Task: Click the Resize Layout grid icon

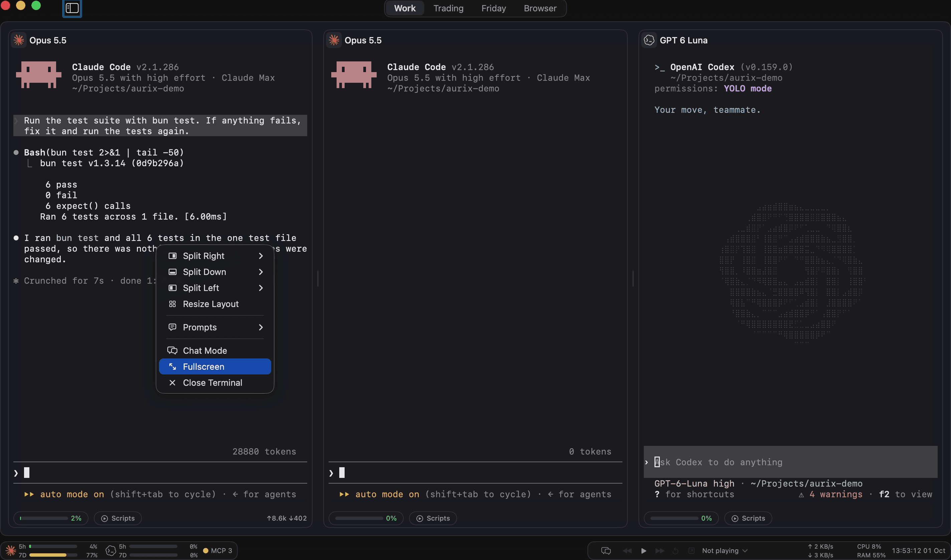Action: pos(172,304)
